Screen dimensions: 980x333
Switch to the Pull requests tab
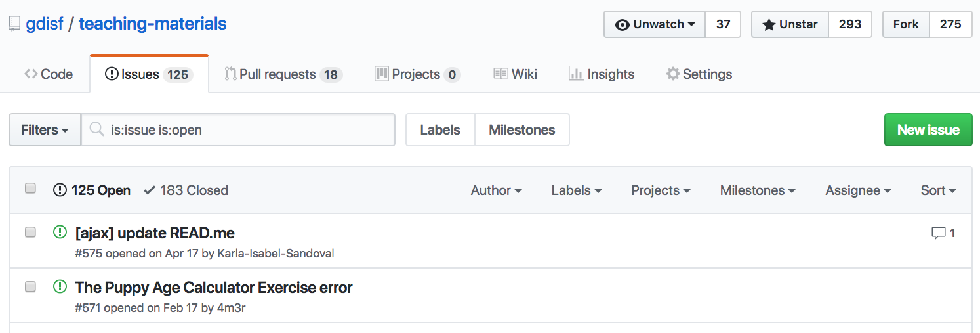point(283,74)
